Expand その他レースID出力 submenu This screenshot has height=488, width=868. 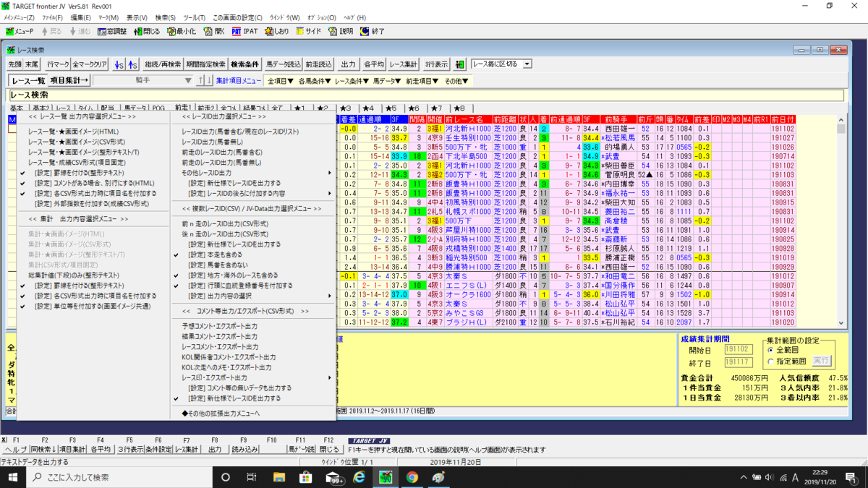[254, 174]
